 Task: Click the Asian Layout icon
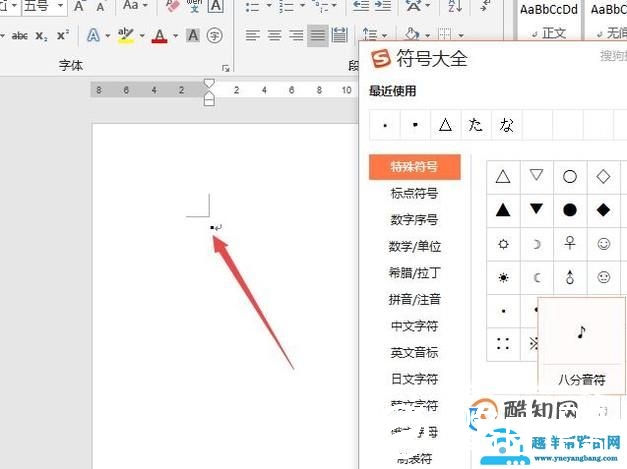[x=414, y=6]
